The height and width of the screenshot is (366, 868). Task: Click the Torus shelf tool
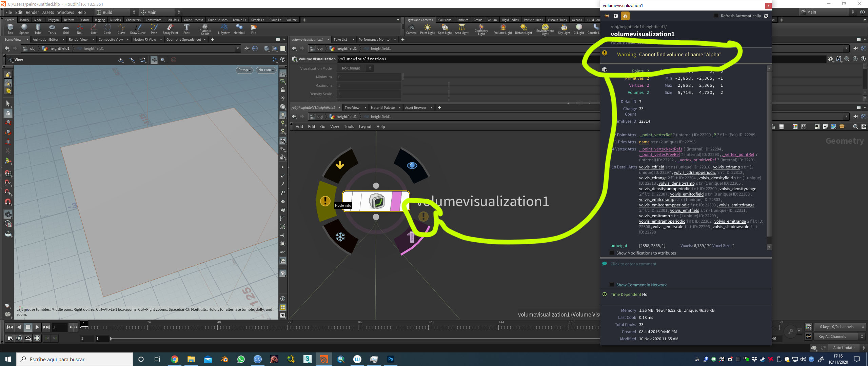pos(52,29)
